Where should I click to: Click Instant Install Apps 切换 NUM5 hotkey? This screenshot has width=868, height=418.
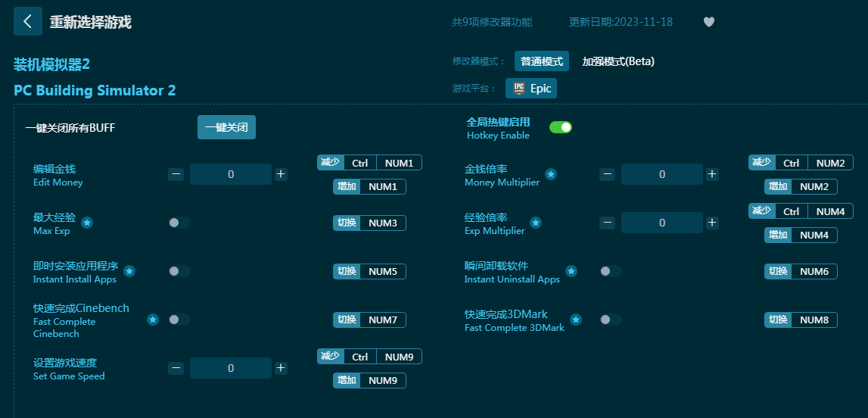coord(369,271)
